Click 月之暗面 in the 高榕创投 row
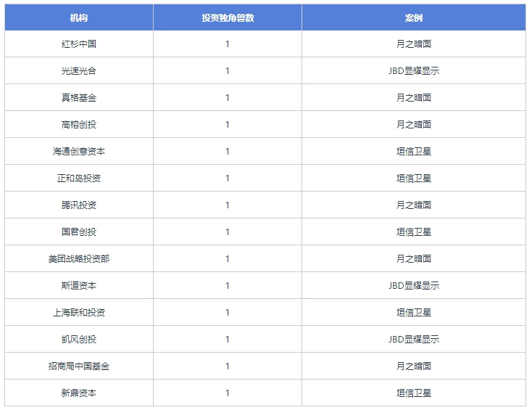This screenshot has height=410, width=532. tap(414, 124)
